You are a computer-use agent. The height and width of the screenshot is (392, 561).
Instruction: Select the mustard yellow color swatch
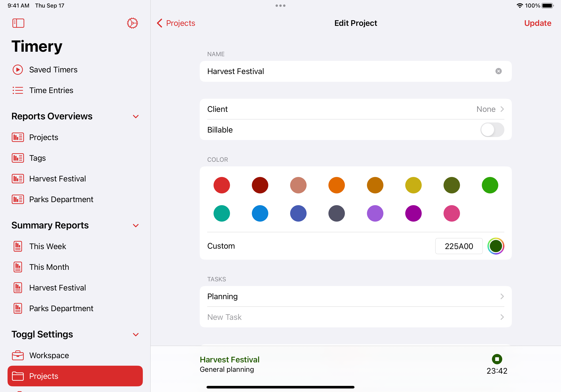click(x=413, y=185)
